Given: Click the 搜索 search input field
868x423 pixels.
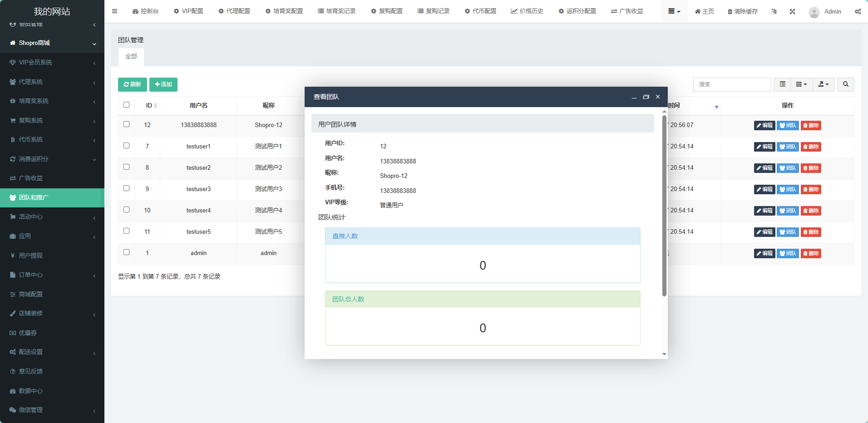Looking at the screenshot, I should point(732,84).
